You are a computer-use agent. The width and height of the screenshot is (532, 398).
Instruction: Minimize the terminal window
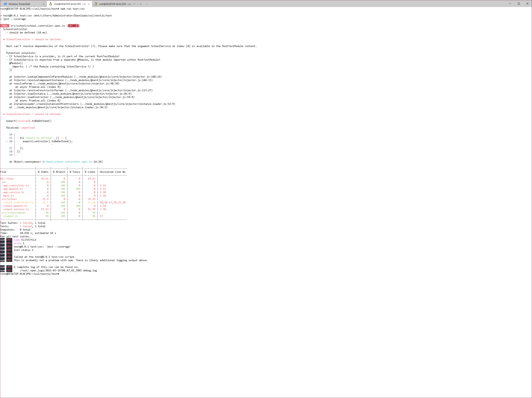[x=510, y=4]
